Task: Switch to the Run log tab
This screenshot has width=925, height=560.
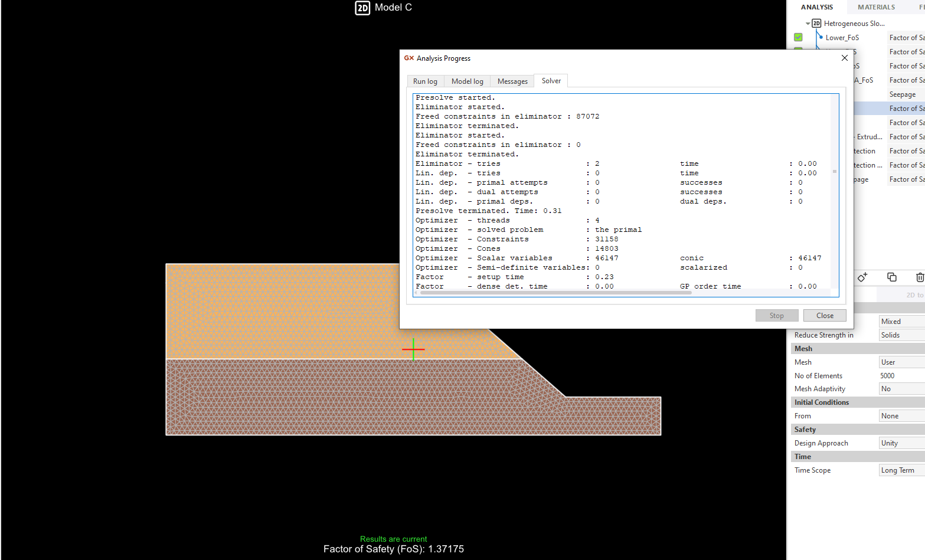Action: (x=425, y=81)
